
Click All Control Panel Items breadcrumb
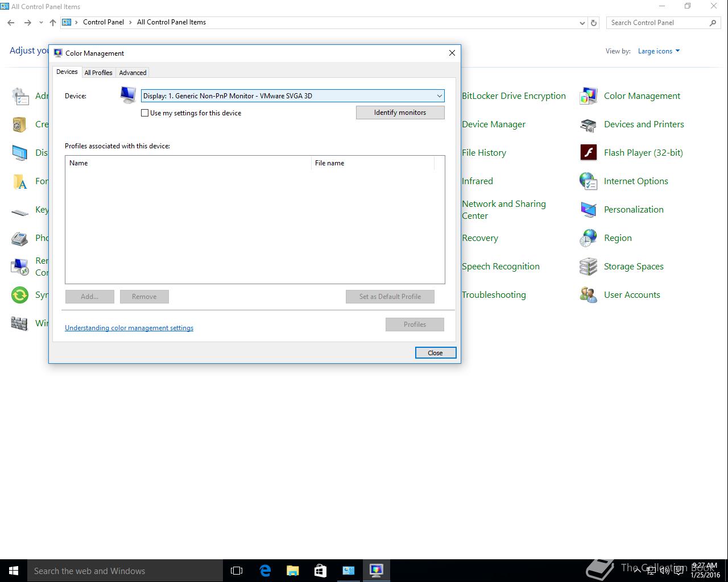[171, 22]
